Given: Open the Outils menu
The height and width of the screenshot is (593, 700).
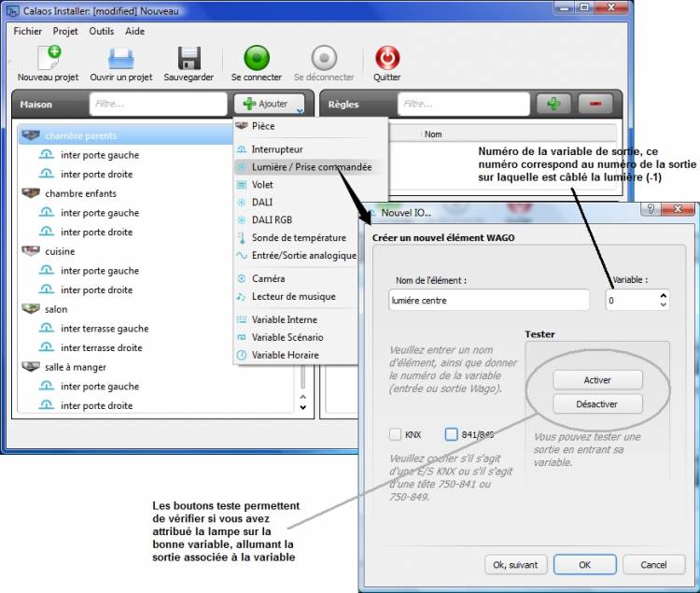Looking at the screenshot, I should pos(102,31).
